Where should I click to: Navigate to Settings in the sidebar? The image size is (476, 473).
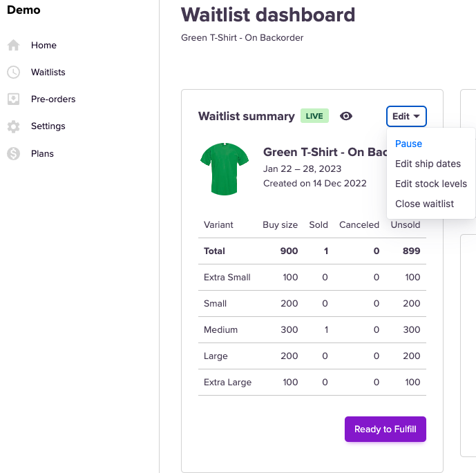pos(48,126)
